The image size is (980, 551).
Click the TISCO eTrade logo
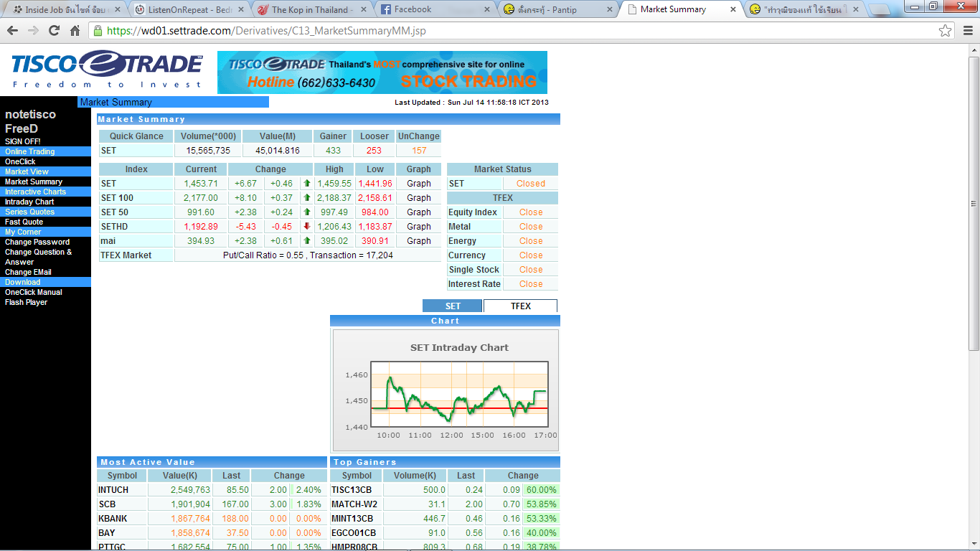pyautogui.click(x=106, y=69)
